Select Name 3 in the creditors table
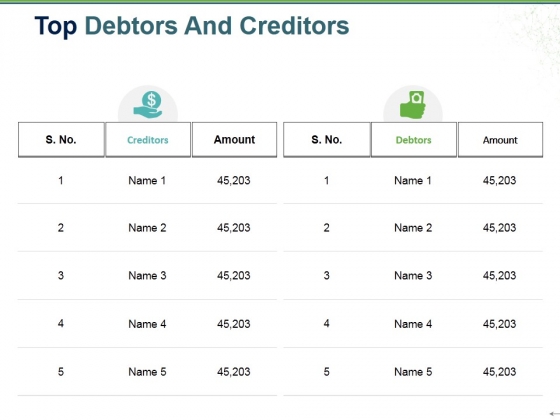This screenshot has width=560, height=420. pyautogui.click(x=147, y=275)
